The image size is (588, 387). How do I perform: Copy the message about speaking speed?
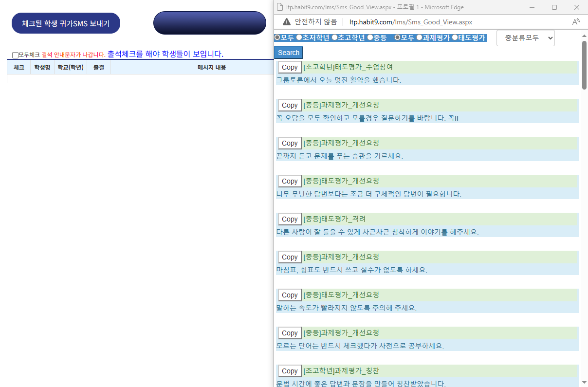289,295
